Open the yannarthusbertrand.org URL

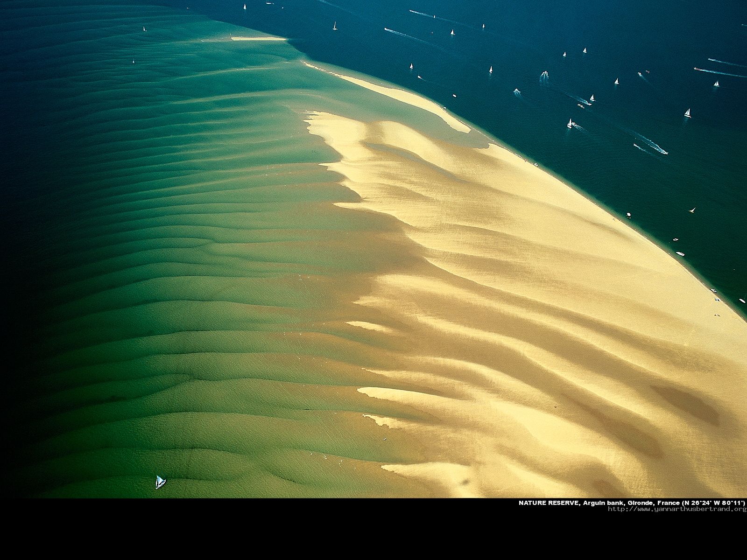677,509
